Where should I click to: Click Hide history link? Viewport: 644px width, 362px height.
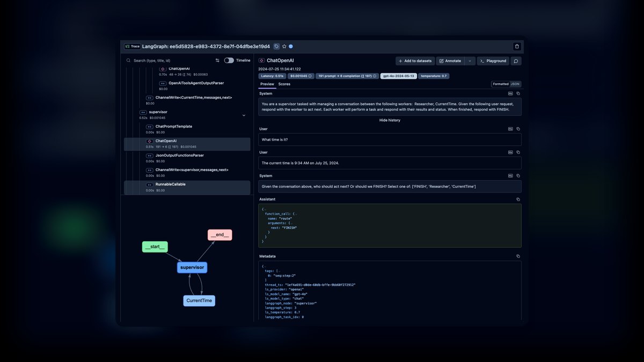click(x=390, y=120)
